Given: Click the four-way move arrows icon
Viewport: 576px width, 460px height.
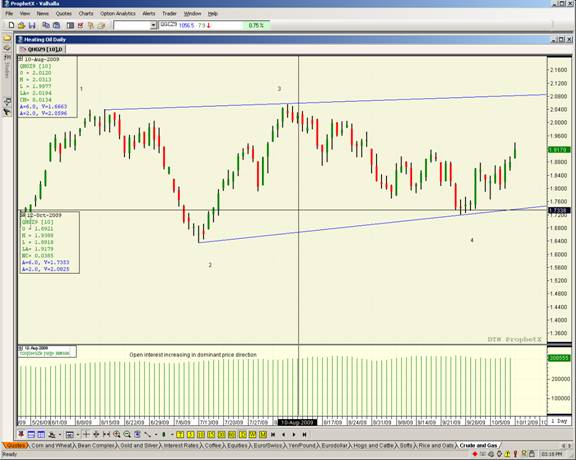Looking at the screenshot, I should click(x=96, y=435).
